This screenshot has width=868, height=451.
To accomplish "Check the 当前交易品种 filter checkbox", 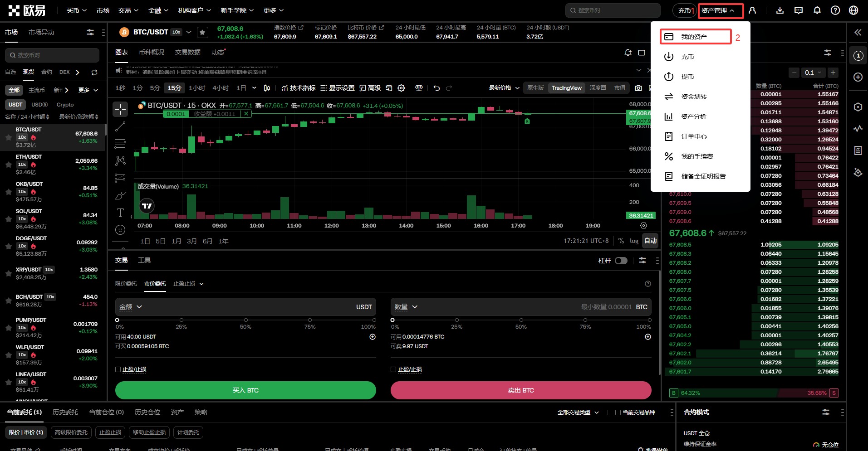I will pyautogui.click(x=618, y=412).
